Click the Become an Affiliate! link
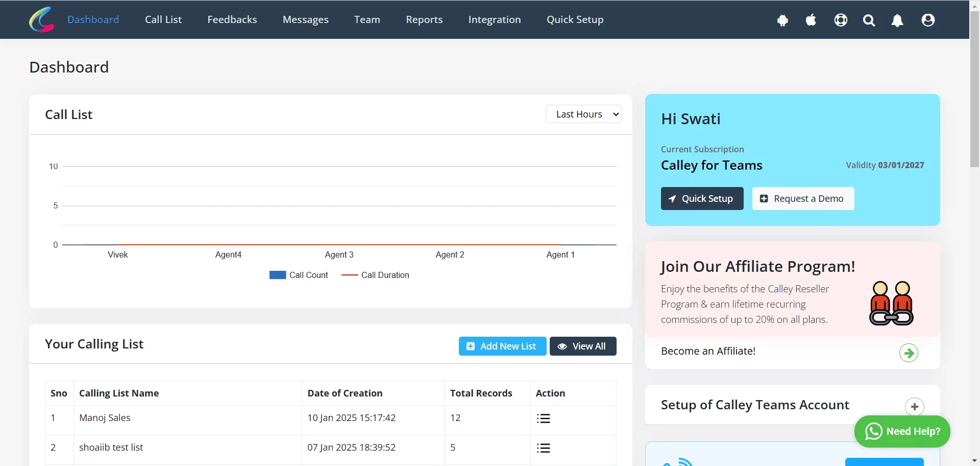The height and width of the screenshot is (466, 980). pos(708,351)
